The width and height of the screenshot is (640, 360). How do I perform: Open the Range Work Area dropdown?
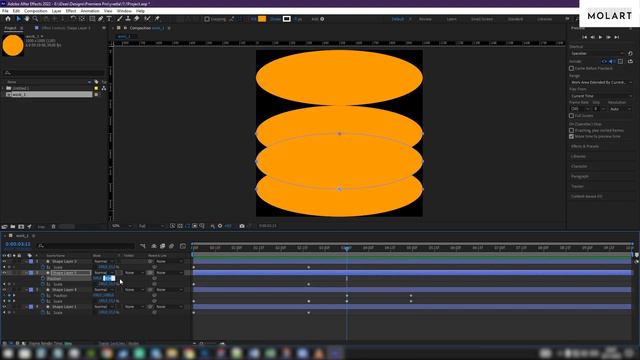(601, 82)
